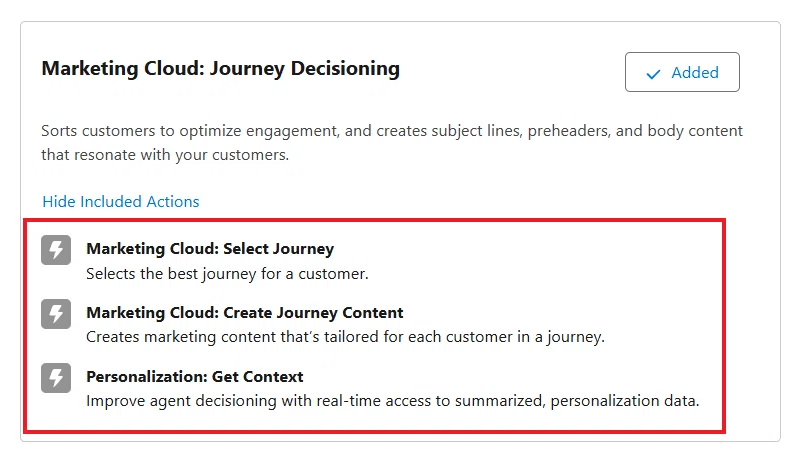Collapse list via Hide Included Actions

click(121, 202)
